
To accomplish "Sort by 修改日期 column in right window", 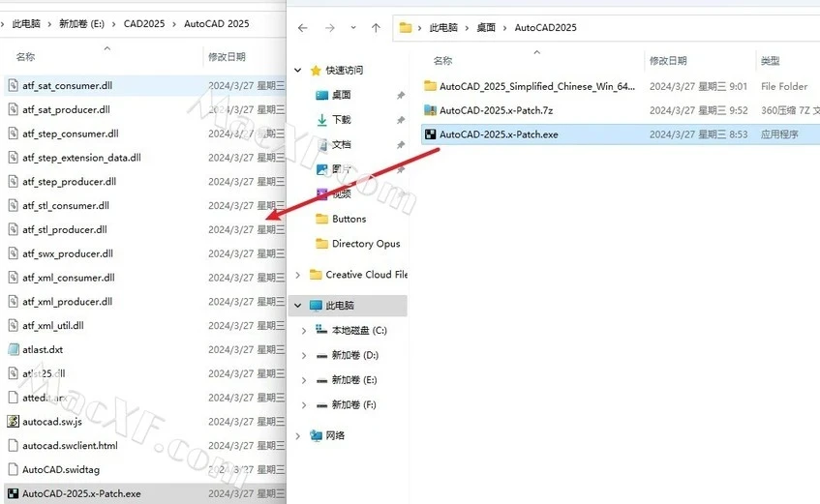I will 668,61.
